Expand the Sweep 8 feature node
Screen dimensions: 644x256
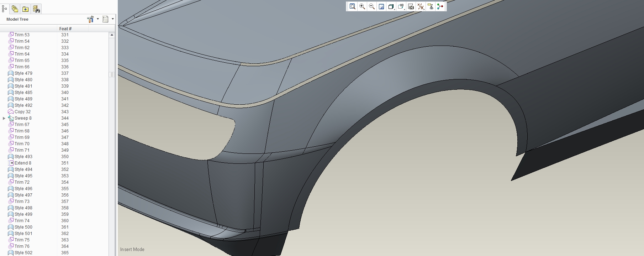[4, 118]
